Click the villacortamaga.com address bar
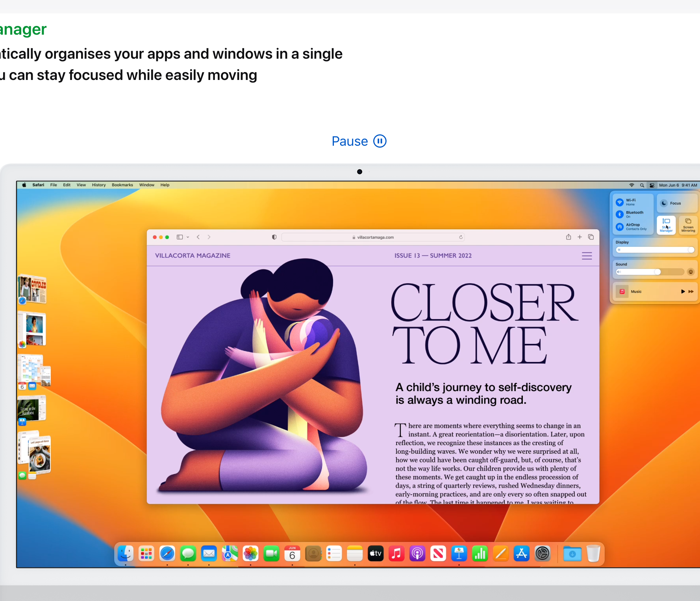 point(373,237)
